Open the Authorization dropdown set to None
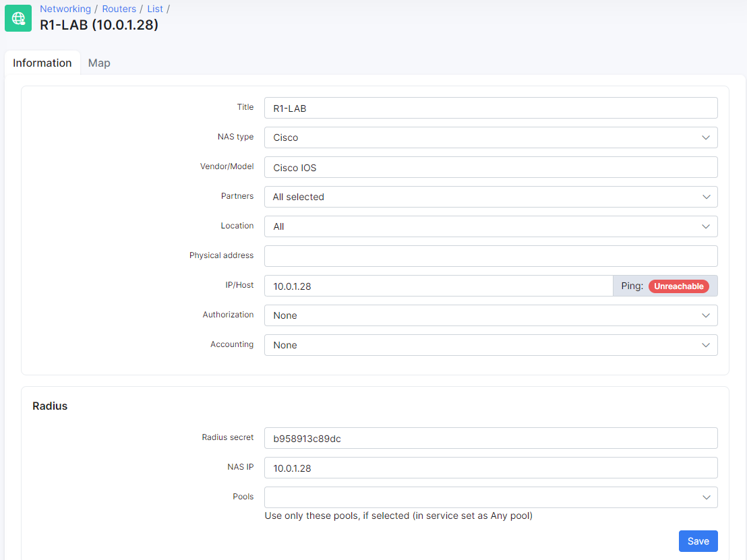The height and width of the screenshot is (560, 747). [x=491, y=315]
